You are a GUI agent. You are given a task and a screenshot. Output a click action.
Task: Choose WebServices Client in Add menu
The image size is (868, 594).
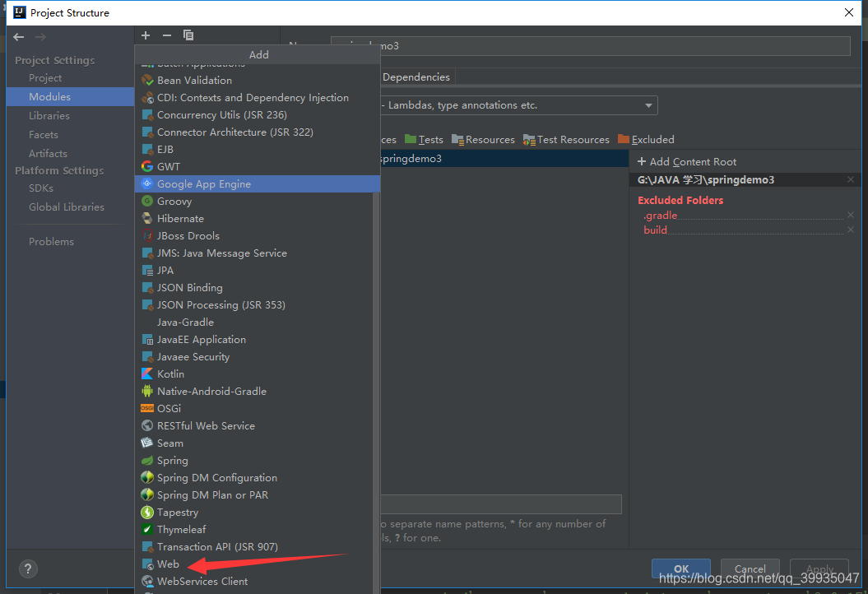[258, 582]
